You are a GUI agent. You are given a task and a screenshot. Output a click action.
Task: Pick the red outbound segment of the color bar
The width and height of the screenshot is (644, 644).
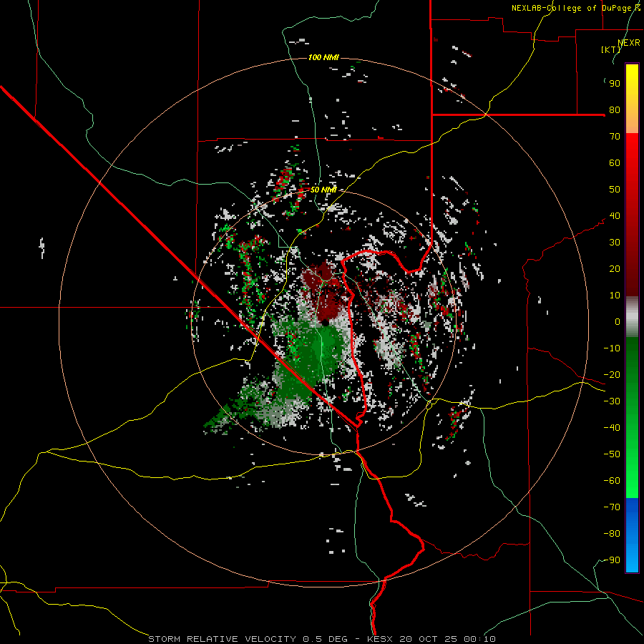[x=632, y=215]
